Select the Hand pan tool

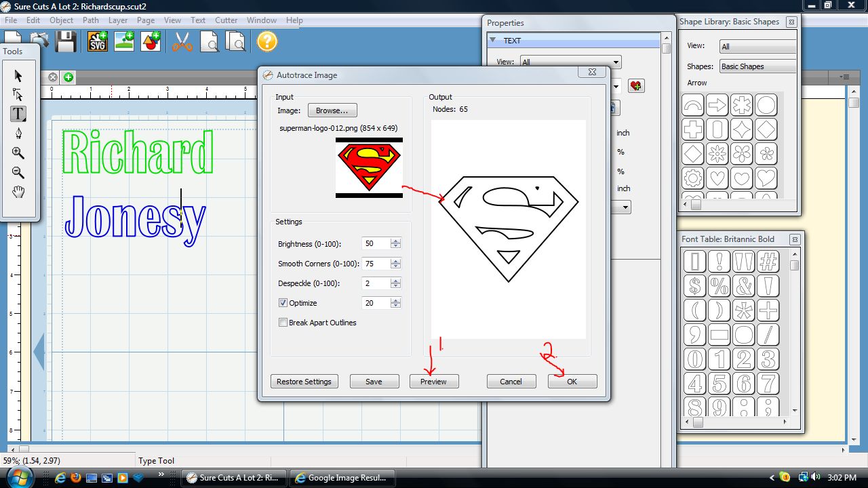click(18, 192)
